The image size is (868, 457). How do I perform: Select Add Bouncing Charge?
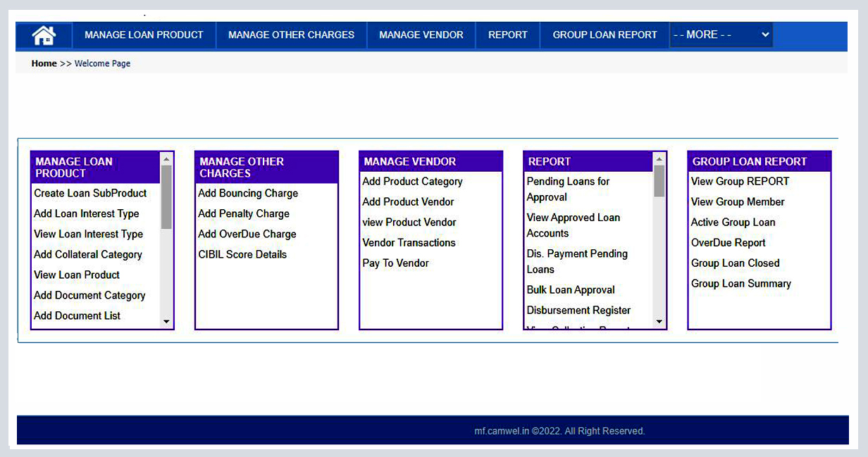pos(248,193)
